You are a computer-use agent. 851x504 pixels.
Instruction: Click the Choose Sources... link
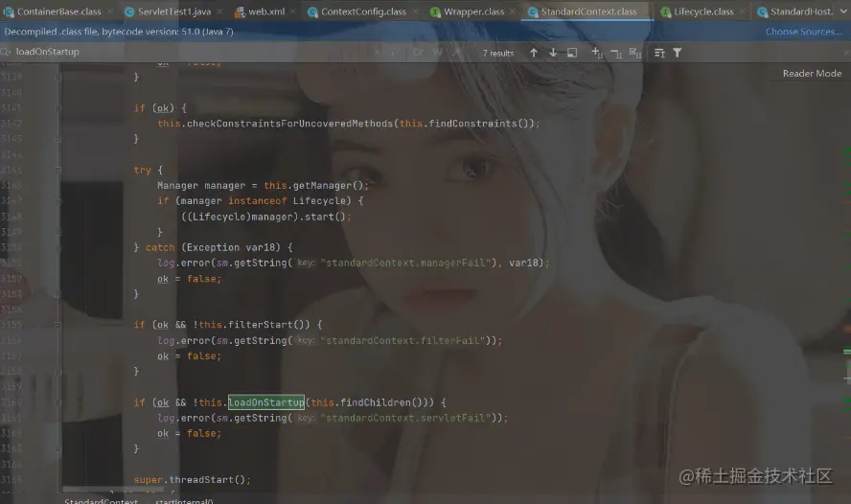click(803, 32)
